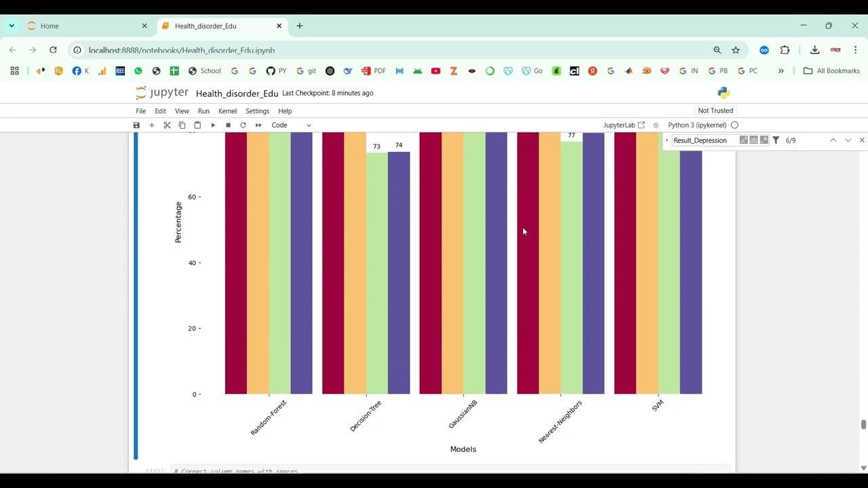Viewport: 868px width, 488px height.
Task: Restart the kernel
Action: [x=243, y=125]
